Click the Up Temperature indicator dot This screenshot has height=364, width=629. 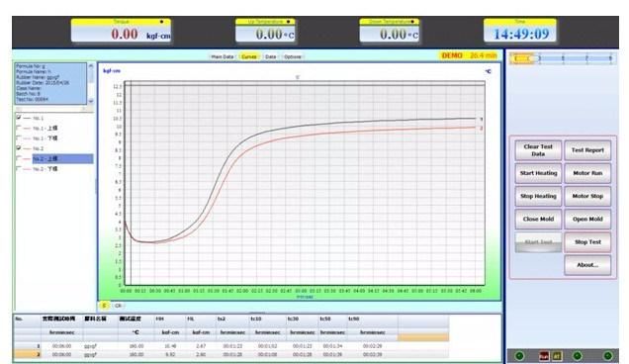click(x=288, y=22)
